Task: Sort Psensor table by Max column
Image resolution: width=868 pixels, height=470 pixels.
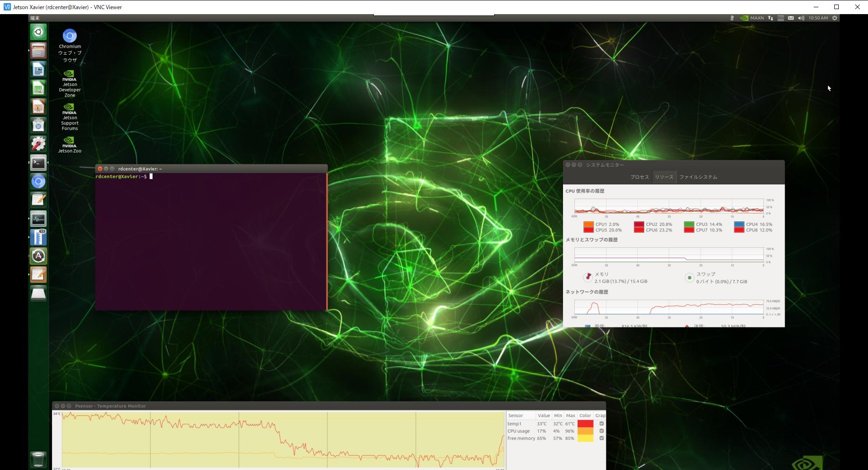Action: coord(571,415)
